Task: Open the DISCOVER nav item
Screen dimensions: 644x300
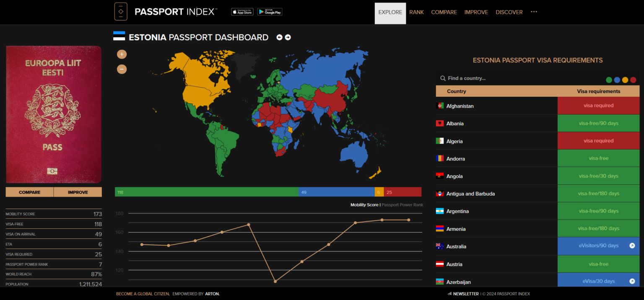Action: [509, 13]
